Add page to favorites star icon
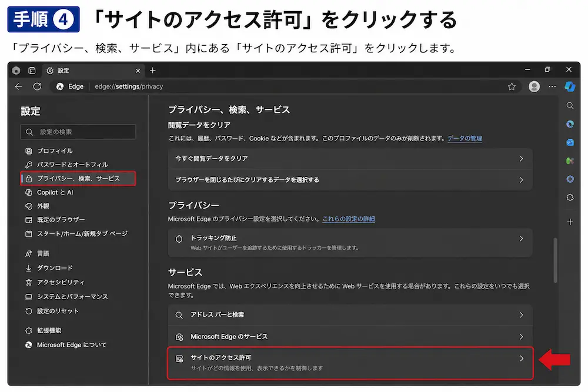Screen dimensions: 588x392 [x=512, y=86]
